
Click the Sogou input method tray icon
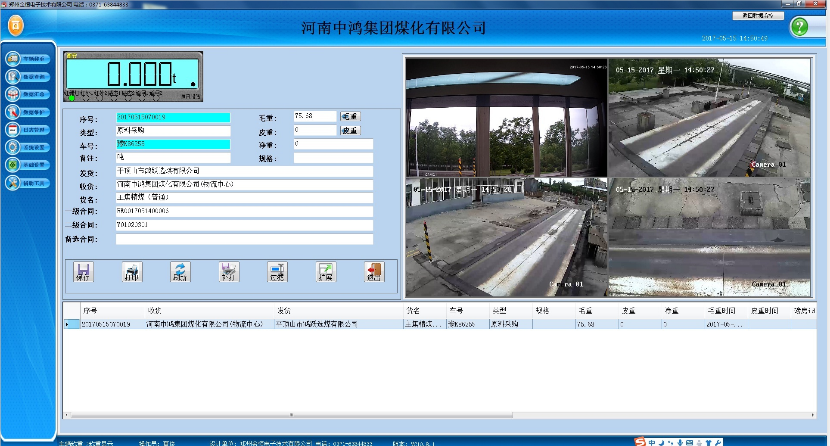coord(641,440)
